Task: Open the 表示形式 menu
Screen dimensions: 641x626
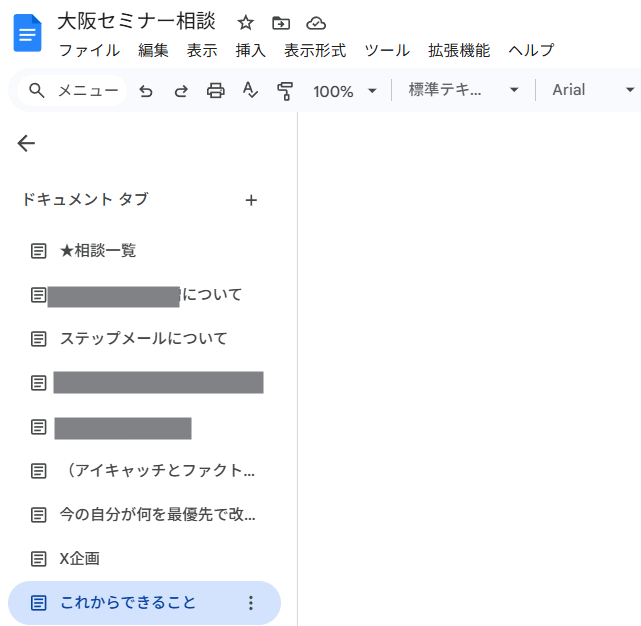Action: (315, 51)
